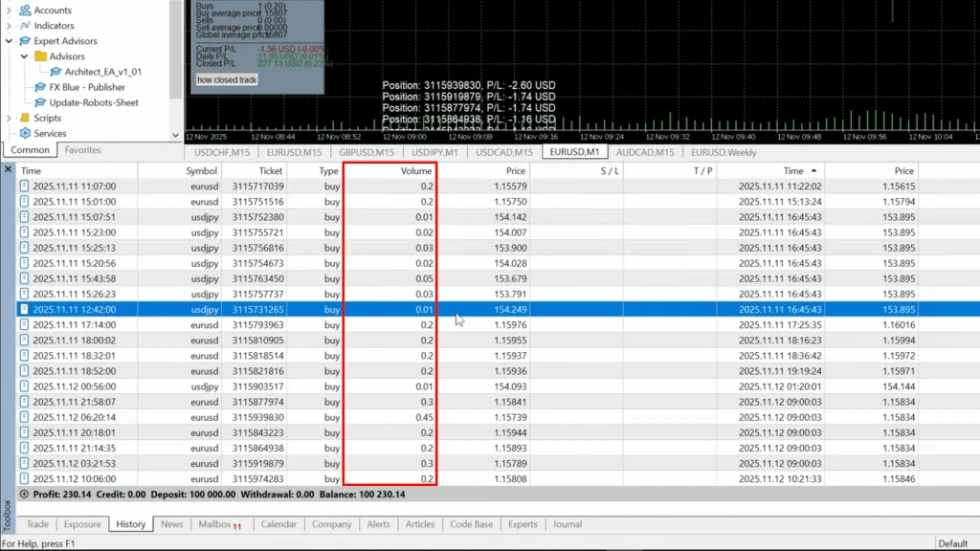Click the Accounts icon in Navigator
Screen dimensions: 980x551
point(25,11)
